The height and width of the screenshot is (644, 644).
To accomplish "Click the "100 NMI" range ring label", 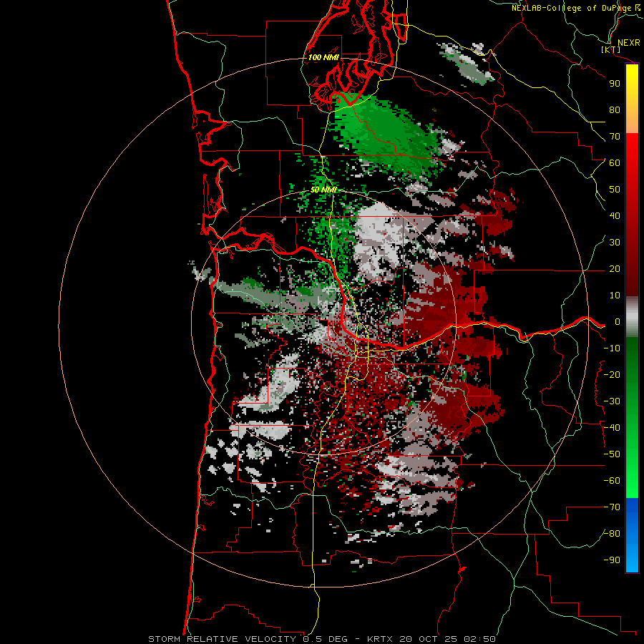I will point(323,57).
